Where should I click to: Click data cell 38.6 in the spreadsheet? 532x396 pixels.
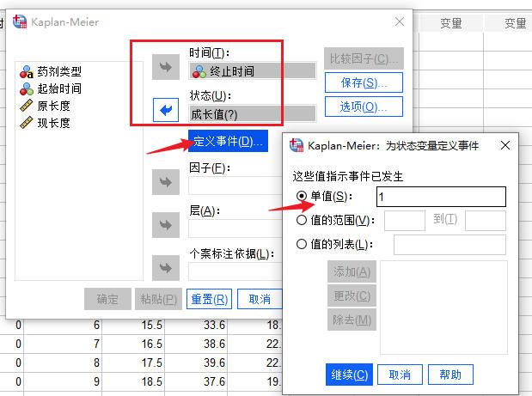point(196,344)
